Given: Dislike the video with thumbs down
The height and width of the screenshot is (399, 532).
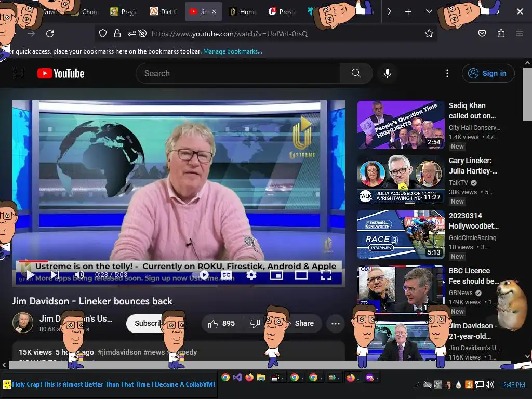Looking at the screenshot, I should click(255, 323).
